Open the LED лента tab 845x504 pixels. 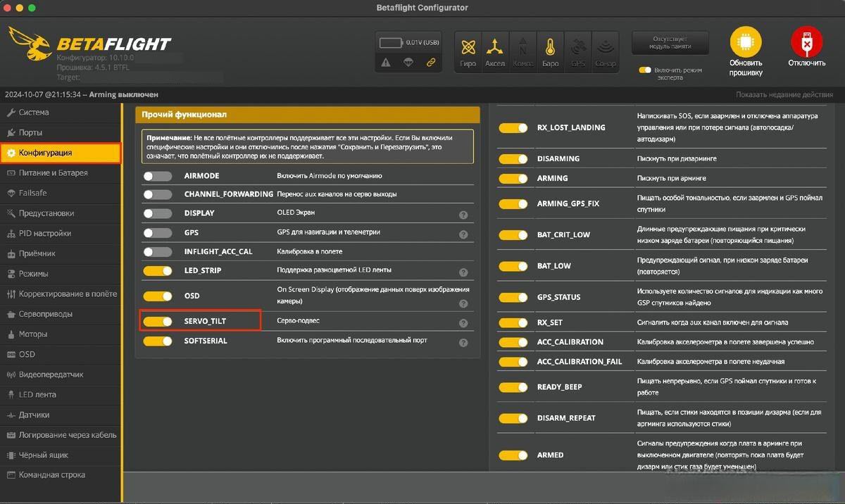(61, 395)
